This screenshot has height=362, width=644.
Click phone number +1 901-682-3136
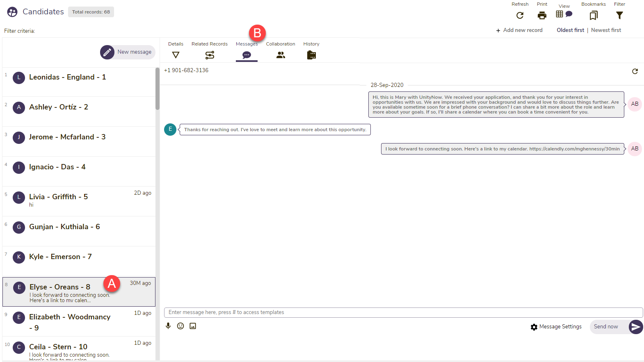pos(186,70)
